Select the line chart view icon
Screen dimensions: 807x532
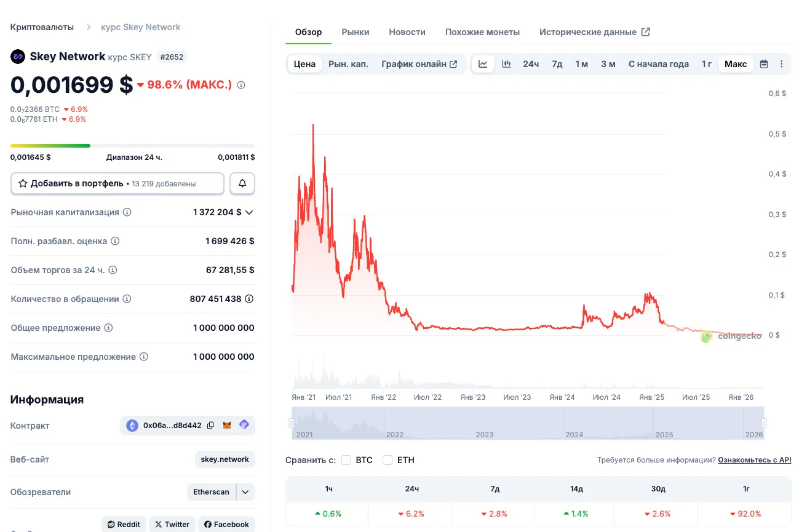coord(483,64)
